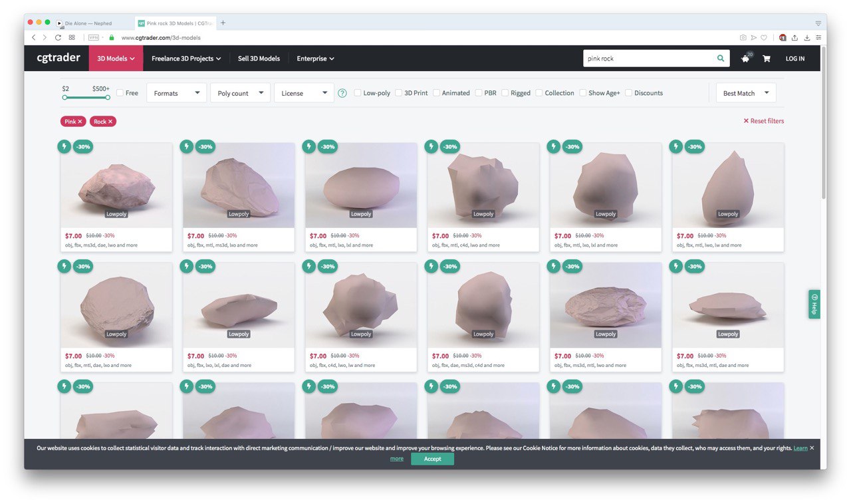Click the tab menu icon at the tab bar's right end
The height and width of the screenshot is (504, 851).
pyautogui.click(x=818, y=23)
